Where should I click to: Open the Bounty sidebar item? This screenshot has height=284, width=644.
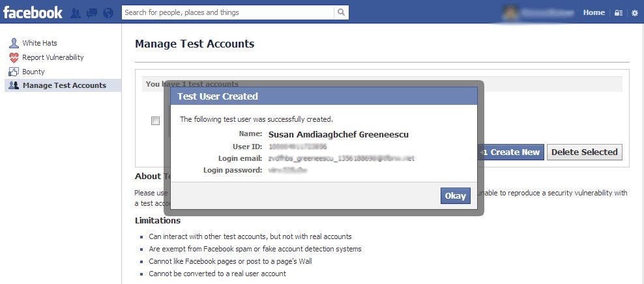(33, 72)
